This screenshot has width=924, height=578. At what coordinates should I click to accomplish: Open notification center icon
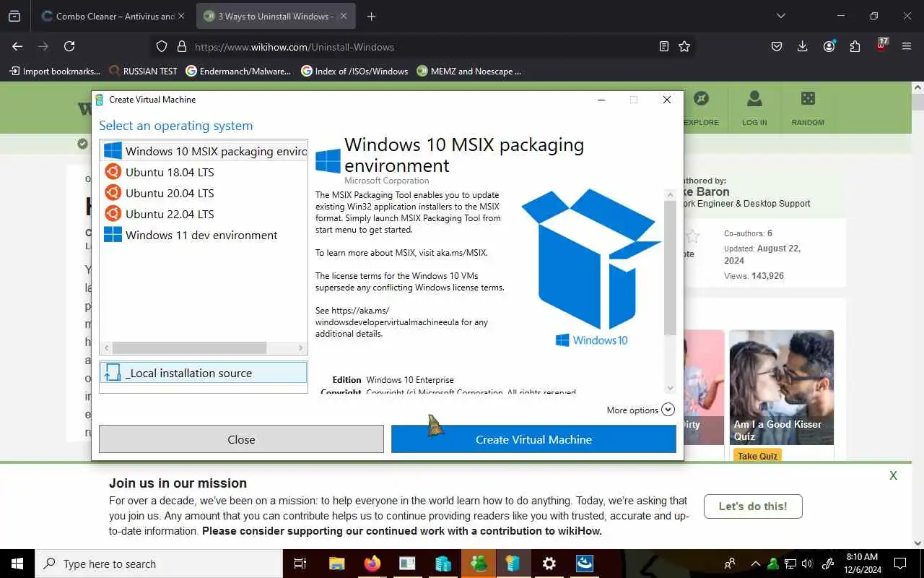pyautogui.click(x=900, y=564)
